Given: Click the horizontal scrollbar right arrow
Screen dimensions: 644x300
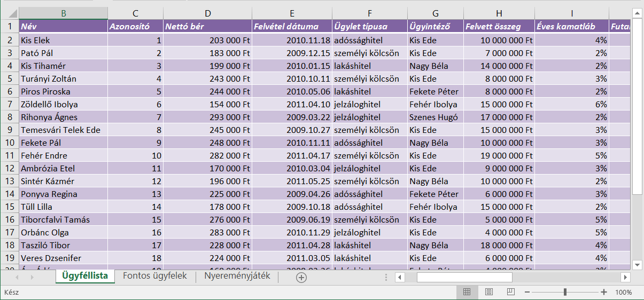Looking at the screenshot, I should pos(625,277).
